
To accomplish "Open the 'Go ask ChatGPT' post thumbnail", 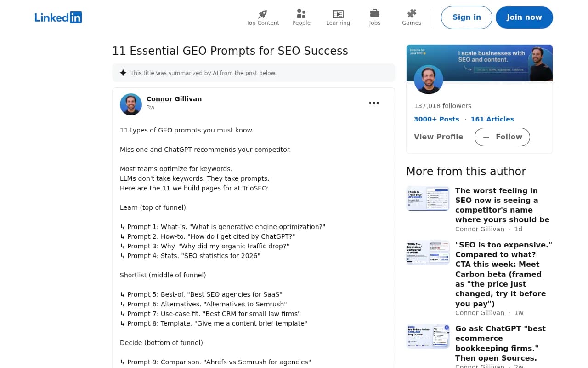I will (428, 336).
